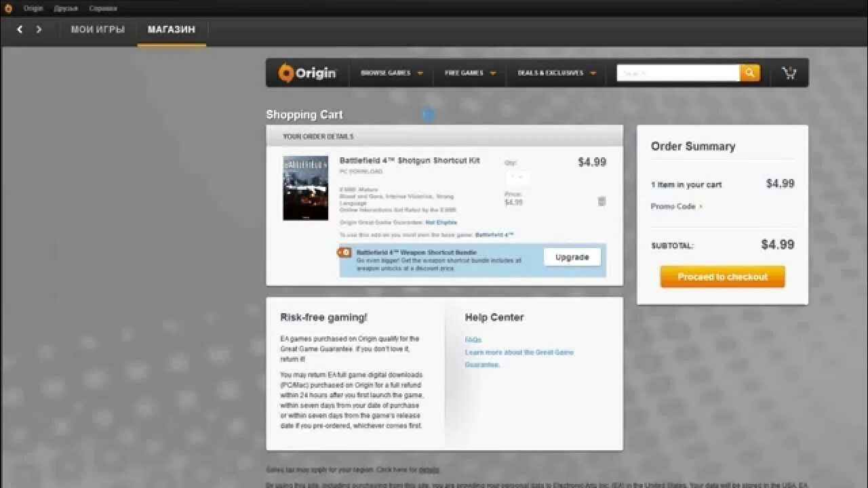Open the Справка menu
This screenshot has height=488, width=868.
(103, 8)
